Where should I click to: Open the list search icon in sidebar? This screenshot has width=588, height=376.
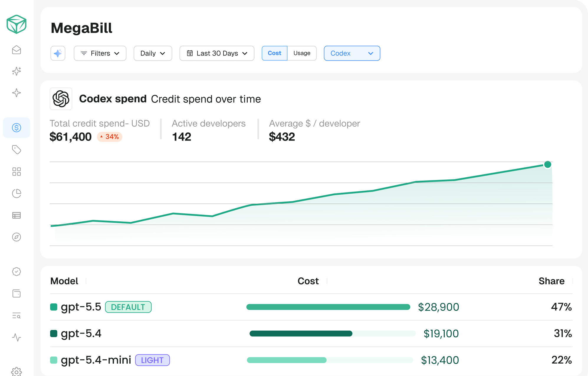pos(17,315)
